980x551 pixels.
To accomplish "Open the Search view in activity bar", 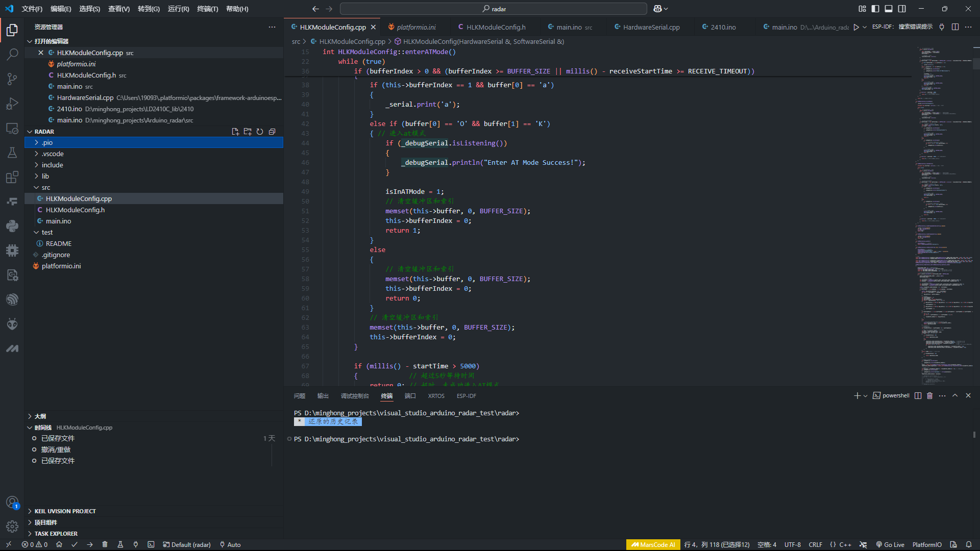I will tap(12, 54).
